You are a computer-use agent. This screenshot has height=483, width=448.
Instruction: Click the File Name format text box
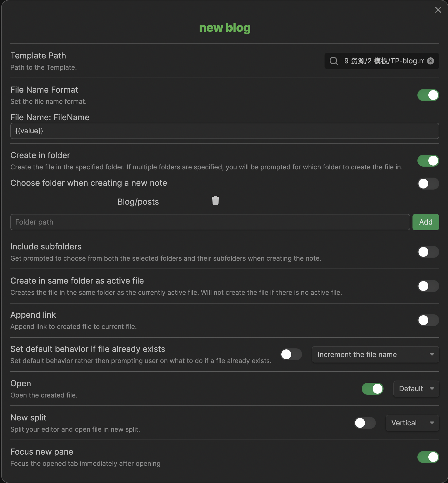(225, 131)
